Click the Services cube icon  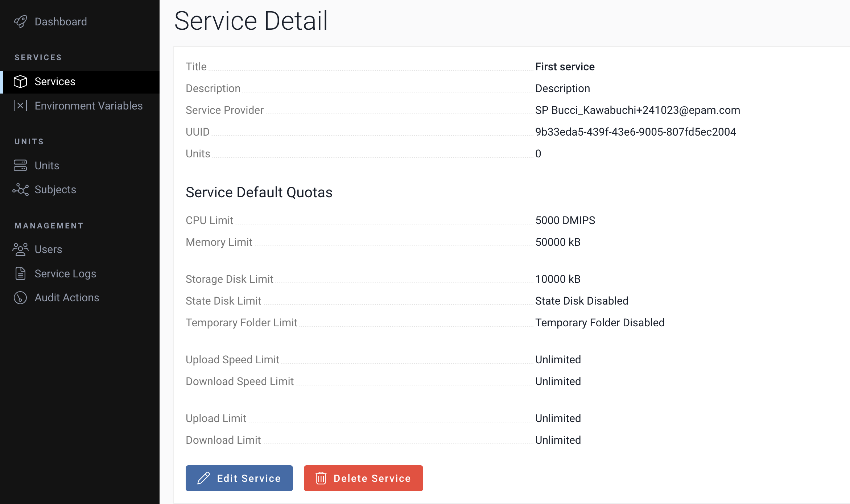(x=20, y=82)
